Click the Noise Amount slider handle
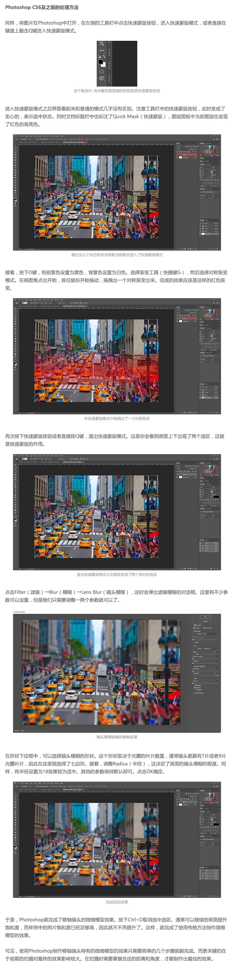Image resolution: width=234 pixels, height=980 pixels. pyautogui.click(x=193, y=683)
